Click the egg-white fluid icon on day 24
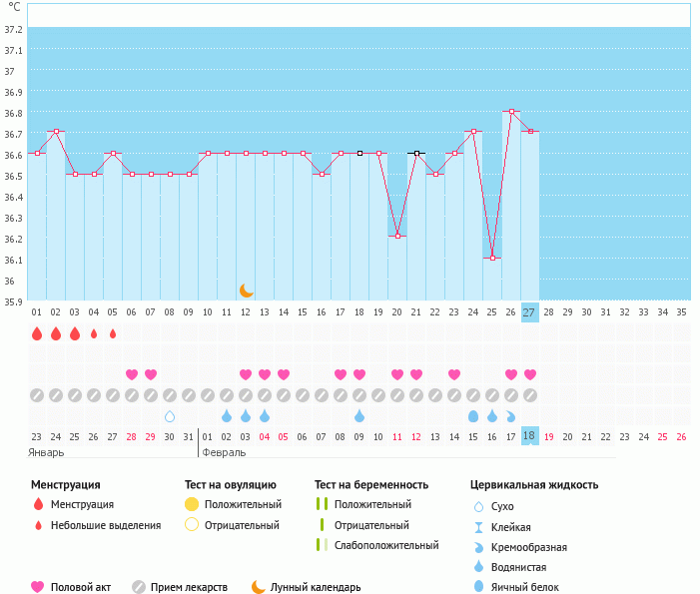Viewport: 700px width, 594px height. [473, 416]
